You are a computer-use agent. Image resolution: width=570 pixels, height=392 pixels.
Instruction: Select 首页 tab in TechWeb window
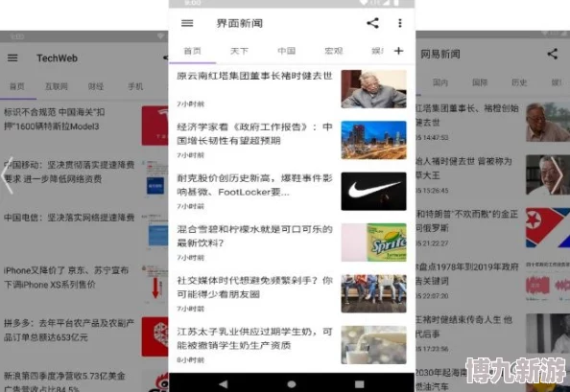click(x=16, y=86)
